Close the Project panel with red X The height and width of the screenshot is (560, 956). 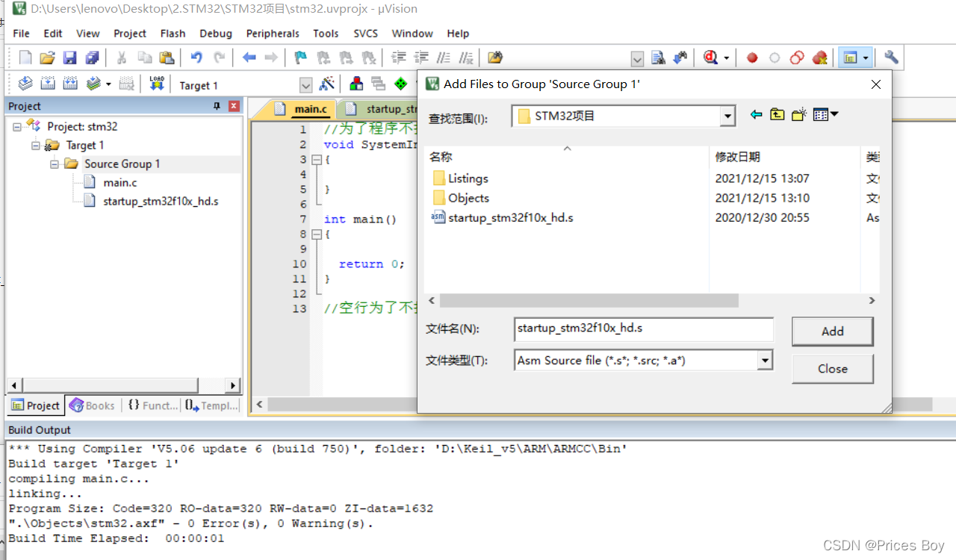point(234,106)
